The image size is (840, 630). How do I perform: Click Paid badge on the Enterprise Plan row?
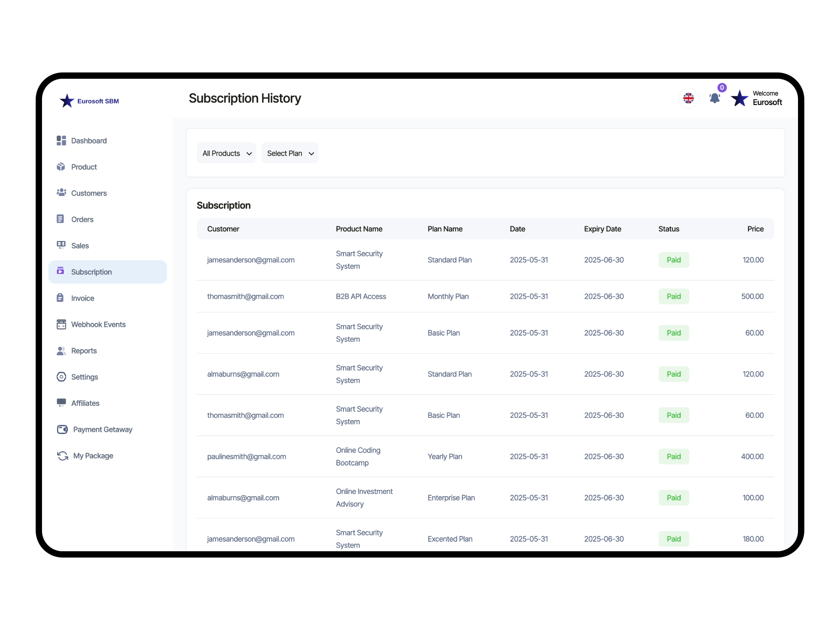[x=673, y=497]
